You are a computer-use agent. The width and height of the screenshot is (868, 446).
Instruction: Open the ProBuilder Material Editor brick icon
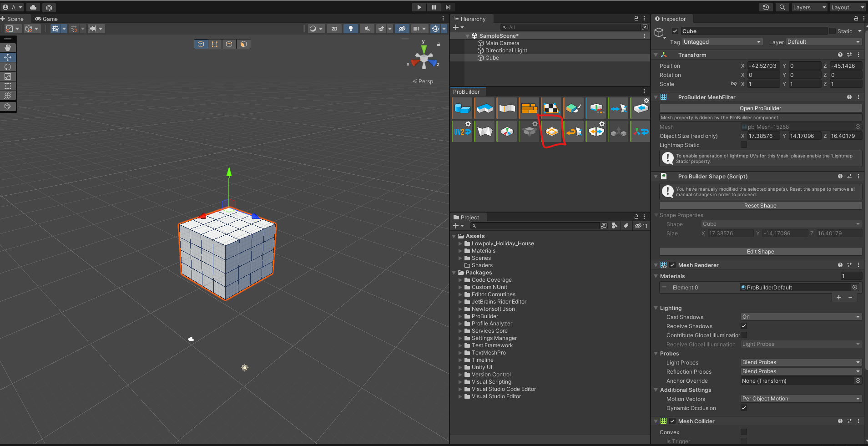[529, 108]
